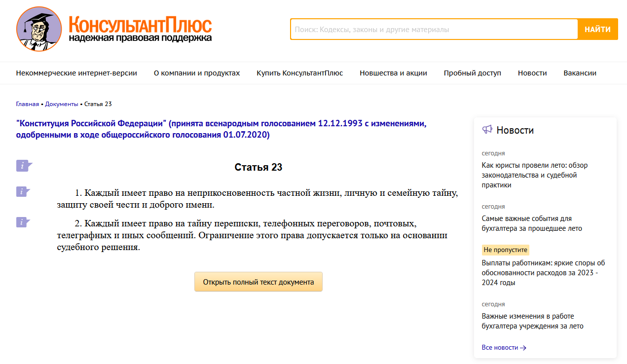
Task: Click the info icon beside paragraph 2
Action: [23, 222]
